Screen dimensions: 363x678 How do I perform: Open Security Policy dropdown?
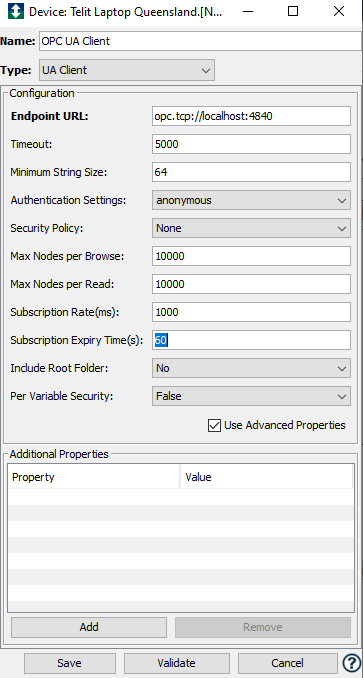coord(251,228)
